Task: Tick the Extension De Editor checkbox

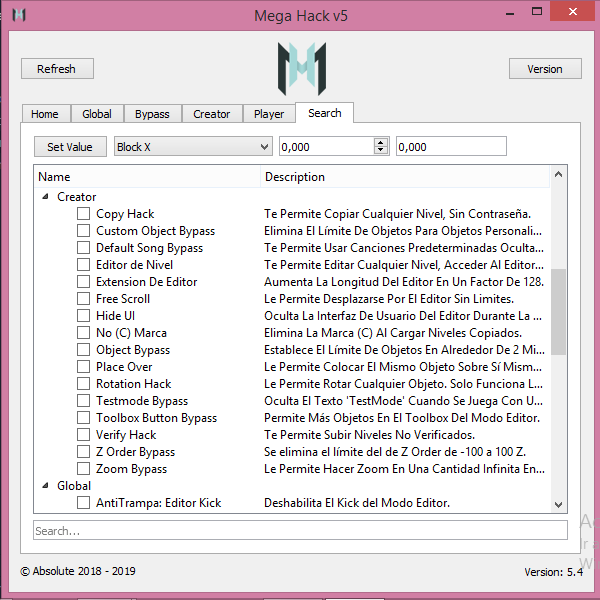Action: click(x=83, y=282)
